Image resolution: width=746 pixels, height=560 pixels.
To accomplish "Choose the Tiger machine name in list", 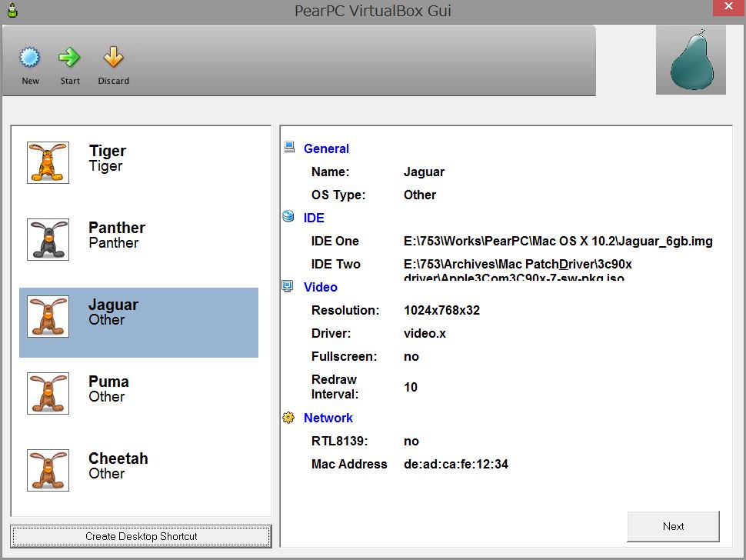I will pos(108,151).
